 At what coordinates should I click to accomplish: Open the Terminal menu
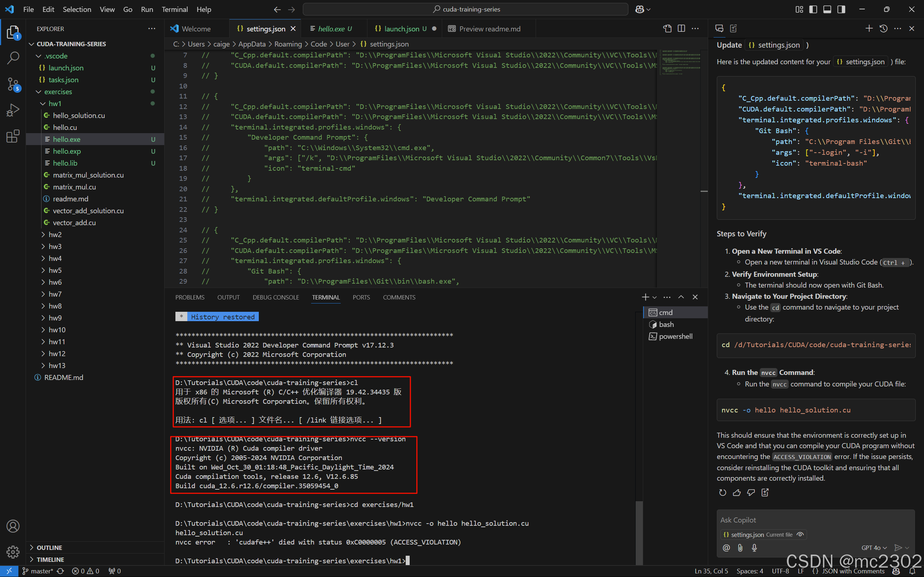174,9
